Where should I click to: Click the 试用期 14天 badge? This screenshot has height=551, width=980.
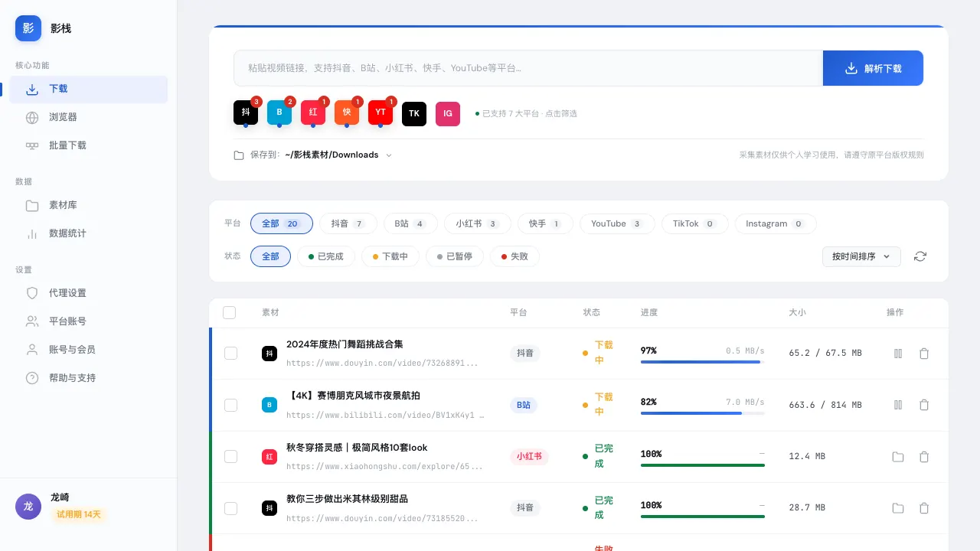point(78,514)
